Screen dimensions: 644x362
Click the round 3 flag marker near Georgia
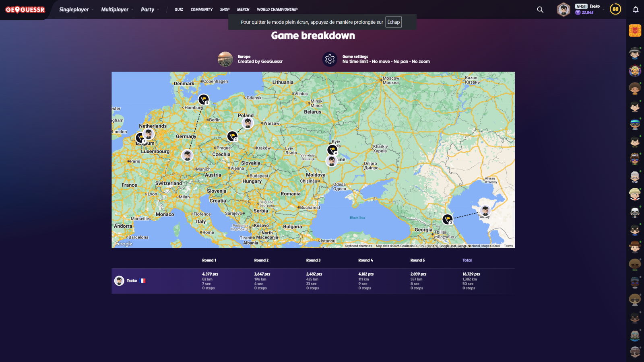point(447,219)
